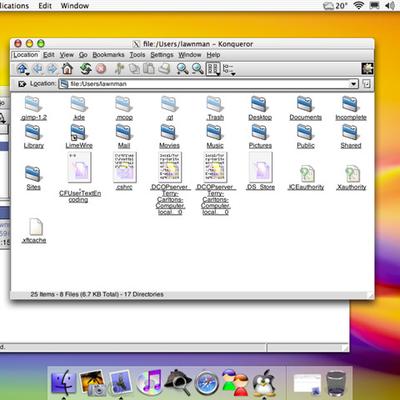Open the Location menu
Viewport: 400px width, 400px height.
coord(26,55)
